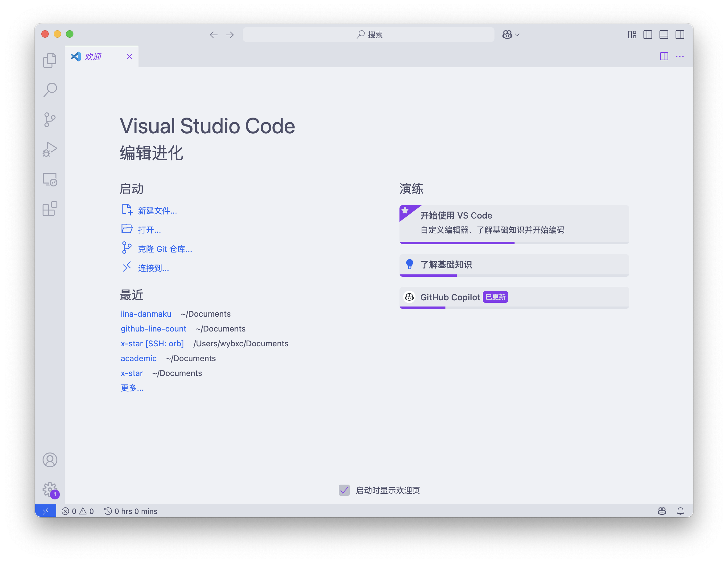Open the Accounts menu icon
This screenshot has width=728, height=563.
click(50, 460)
